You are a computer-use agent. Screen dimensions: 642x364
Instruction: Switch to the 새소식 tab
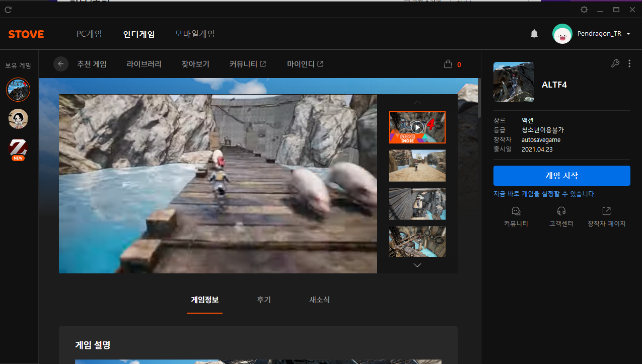[x=319, y=300]
